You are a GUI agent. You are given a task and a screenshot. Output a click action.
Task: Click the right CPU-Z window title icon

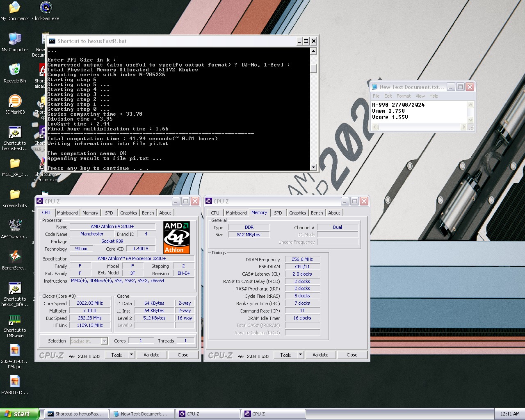pyautogui.click(x=209, y=201)
